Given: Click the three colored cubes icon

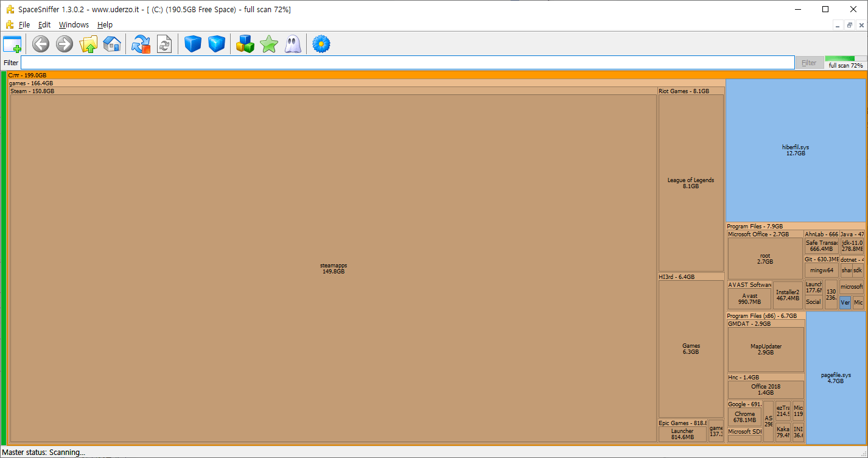Looking at the screenshot, I should tap(245, 44).
